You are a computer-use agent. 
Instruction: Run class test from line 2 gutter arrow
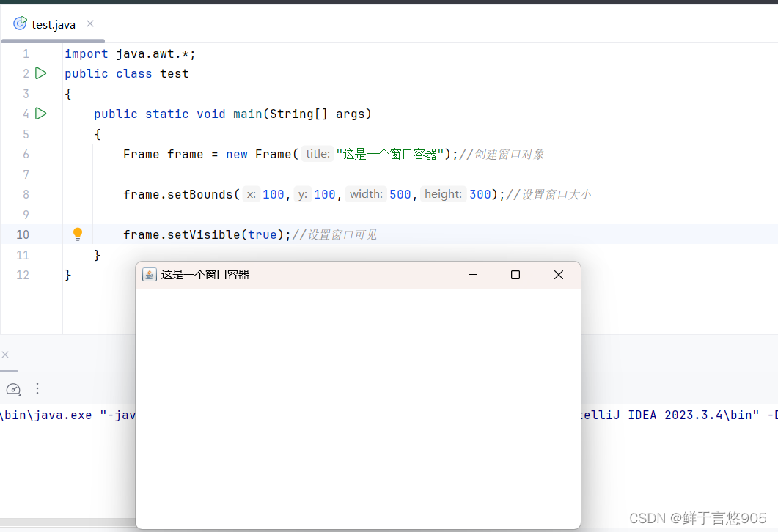coord(41,73)
